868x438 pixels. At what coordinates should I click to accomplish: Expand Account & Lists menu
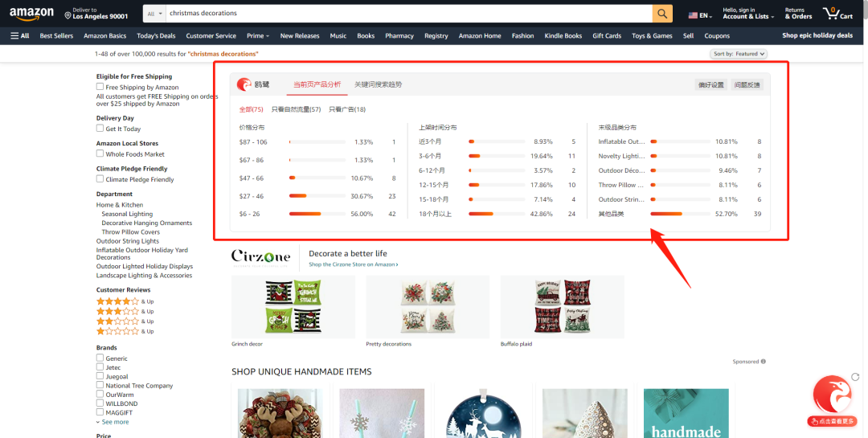point(748,14)
